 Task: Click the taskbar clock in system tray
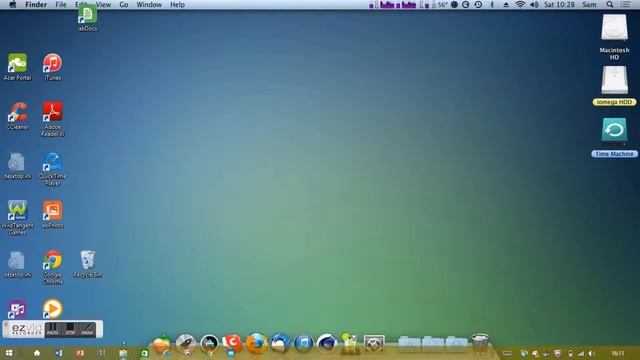618,353
